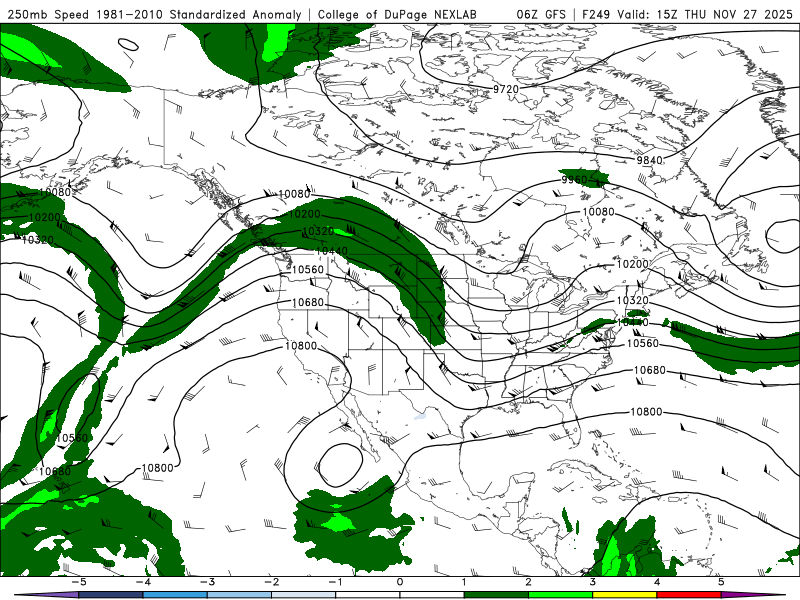Image resolution: width=800 pixels, height=600 pixels.
Task: Click the legend tick label '5'
Action: tap(721, 582)
